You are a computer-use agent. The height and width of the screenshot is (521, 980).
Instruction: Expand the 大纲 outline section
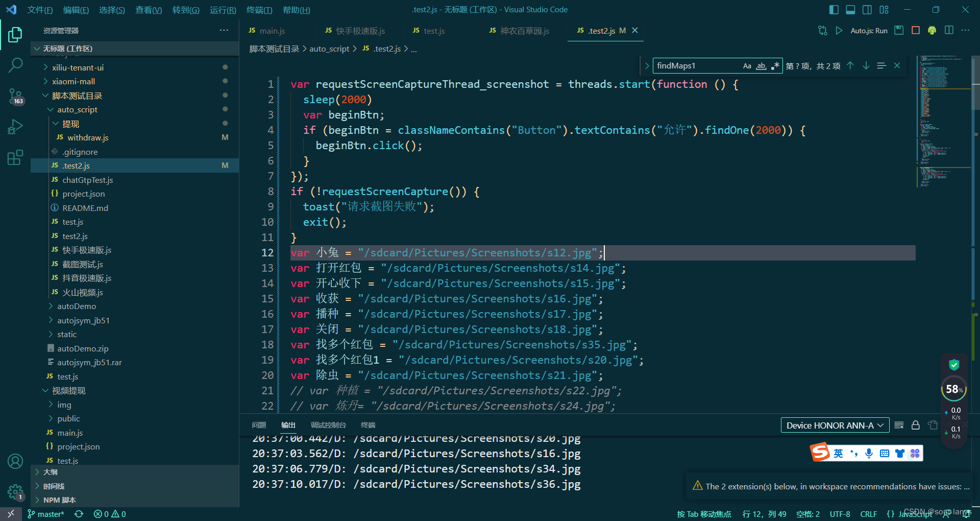point(135,472)
